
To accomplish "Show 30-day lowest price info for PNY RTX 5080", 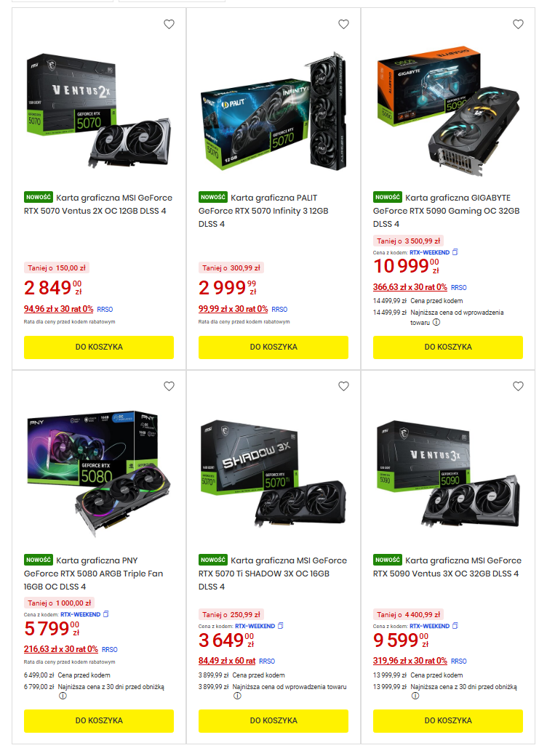I will pos(63,696).
